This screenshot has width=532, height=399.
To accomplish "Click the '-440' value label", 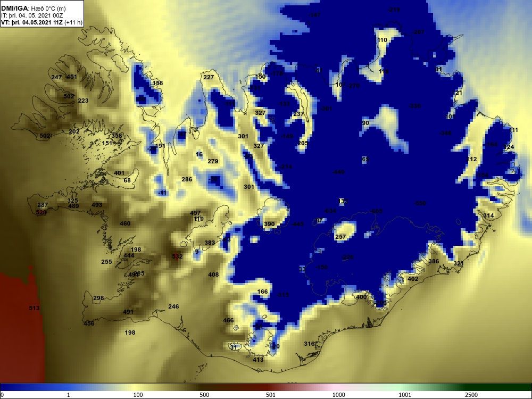I will (338, 172).
